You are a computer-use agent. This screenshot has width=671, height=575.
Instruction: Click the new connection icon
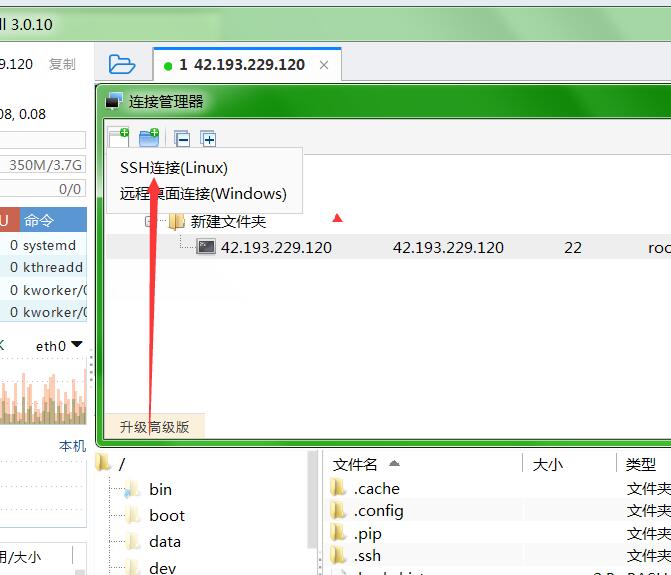click(119, 138)
